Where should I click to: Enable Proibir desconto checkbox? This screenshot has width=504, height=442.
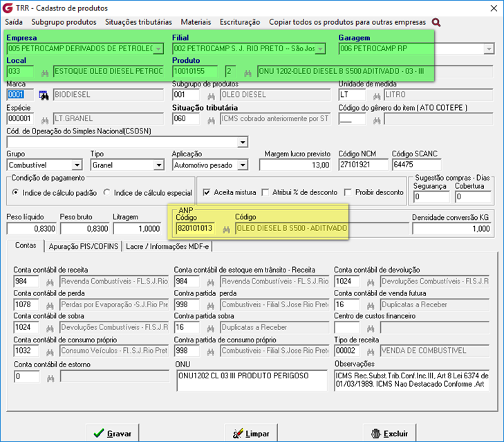[348, 192]
